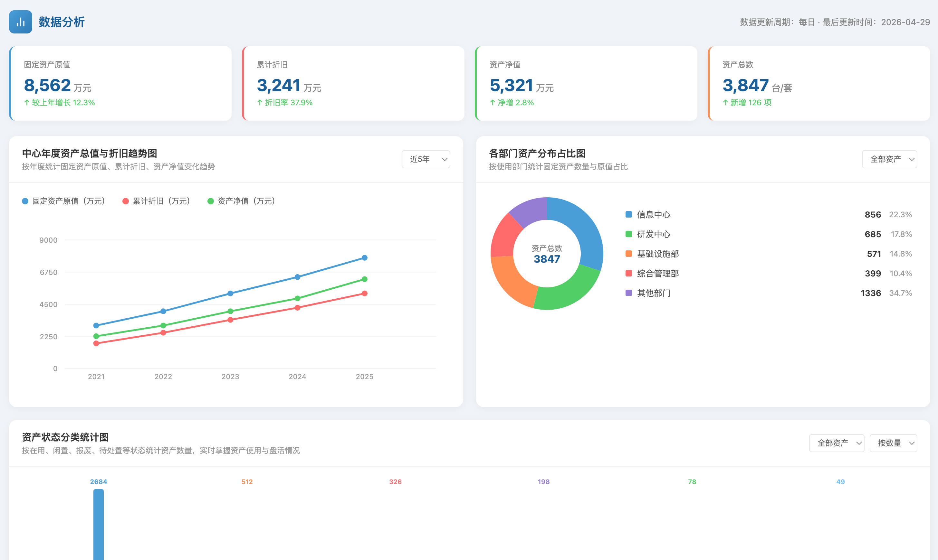Click the 2684 bar value label

(99, 482)
